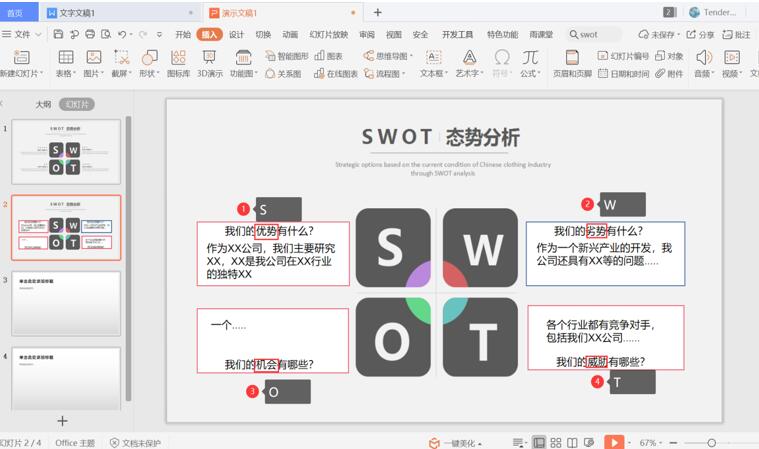Open the 67% zoom level dropdown
759x449 pixels.
(650, 442)
